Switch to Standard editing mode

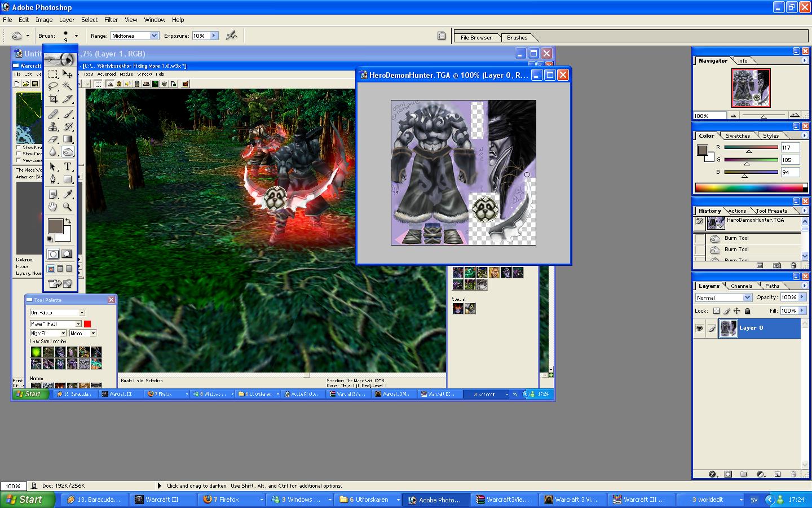click(54, 254)
